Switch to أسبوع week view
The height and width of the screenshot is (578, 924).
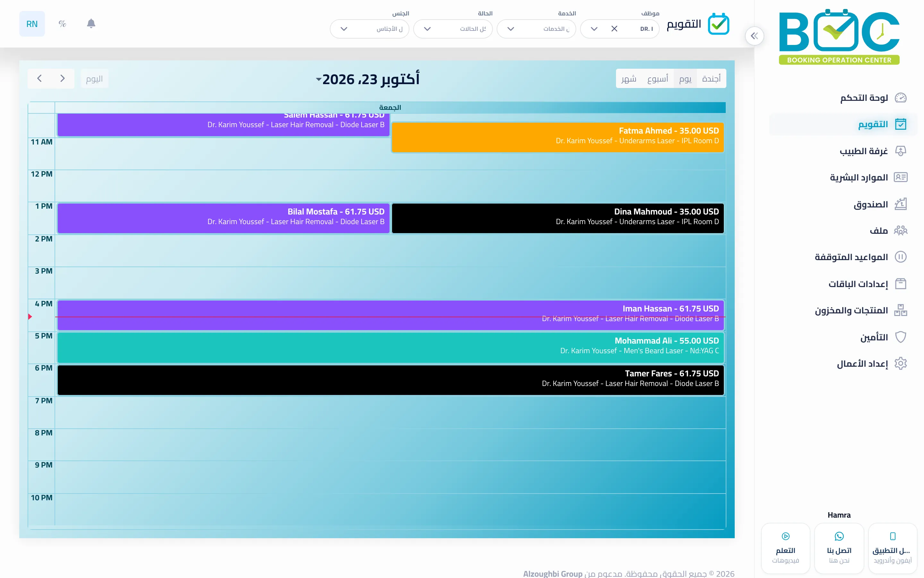[x=657, y=79]
